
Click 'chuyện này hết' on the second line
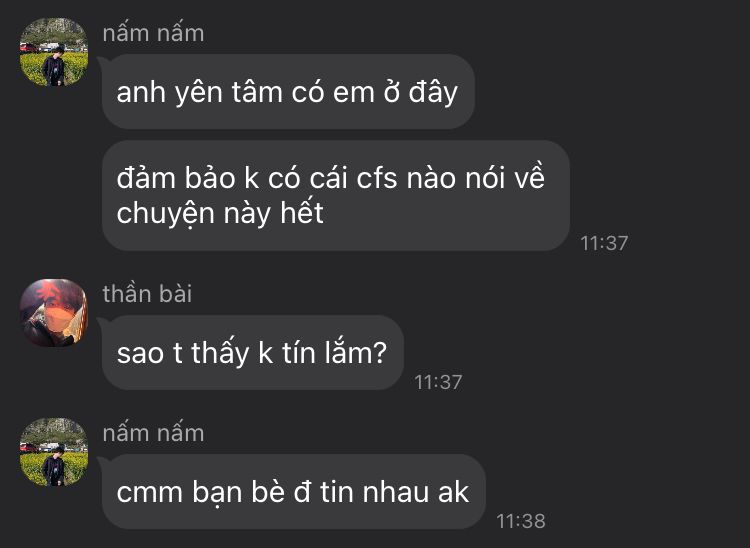tap(220, 214)
